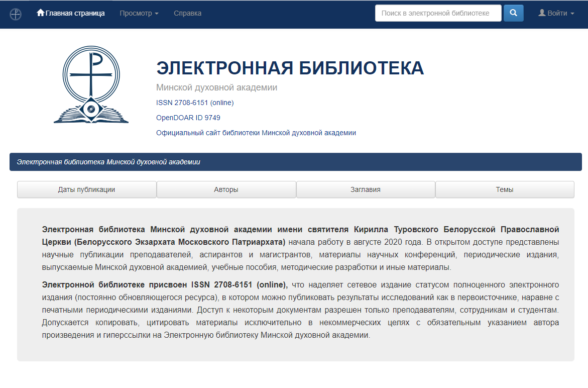Click the user icon next to Войти
Viewport: 588px width, 388px height.
tap(542, 13)
